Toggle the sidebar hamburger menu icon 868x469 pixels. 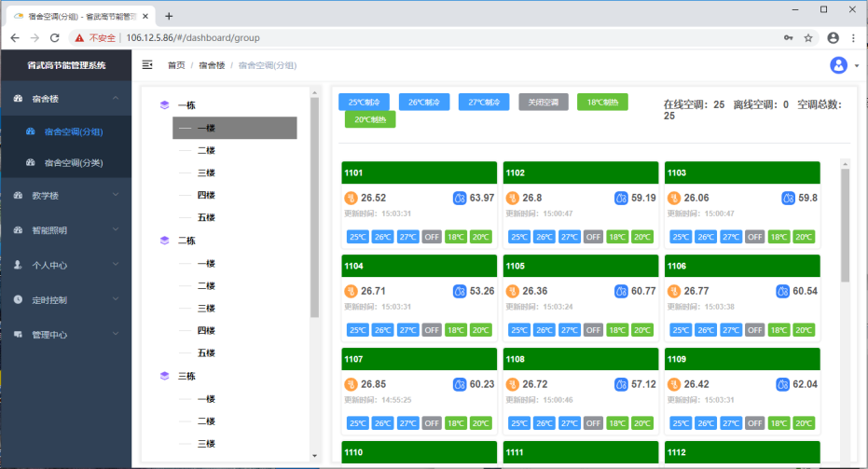click(147, 64)
